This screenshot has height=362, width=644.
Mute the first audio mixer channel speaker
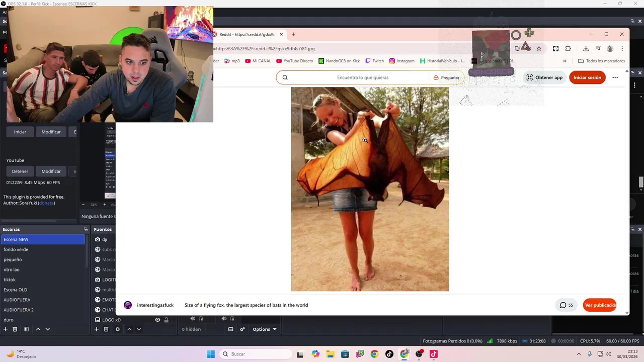pyautogui.click(x=193, y=319)
